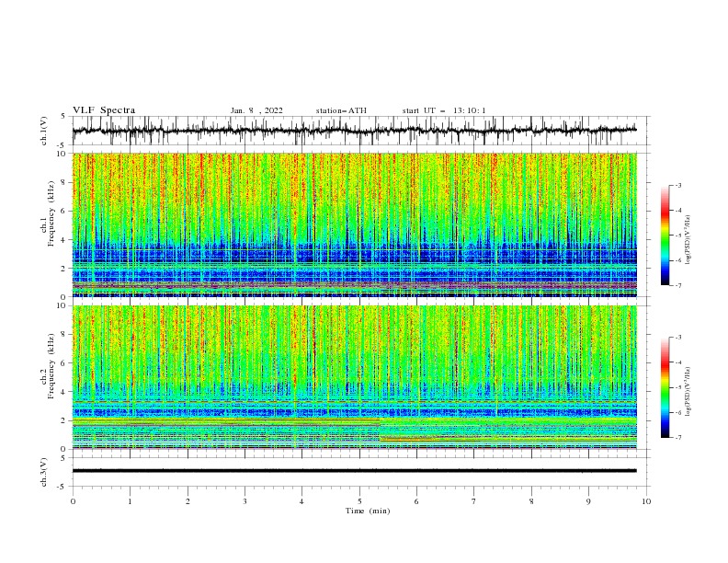Select the "start UT = 13:10:1" text
728x563 pixels.
tap(444, 110)
